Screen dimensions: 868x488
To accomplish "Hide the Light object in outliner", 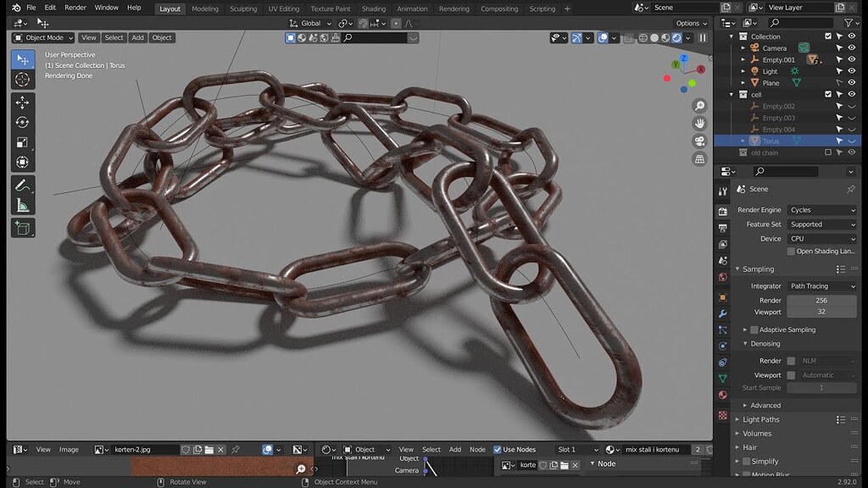I will (x=851, y=71).
